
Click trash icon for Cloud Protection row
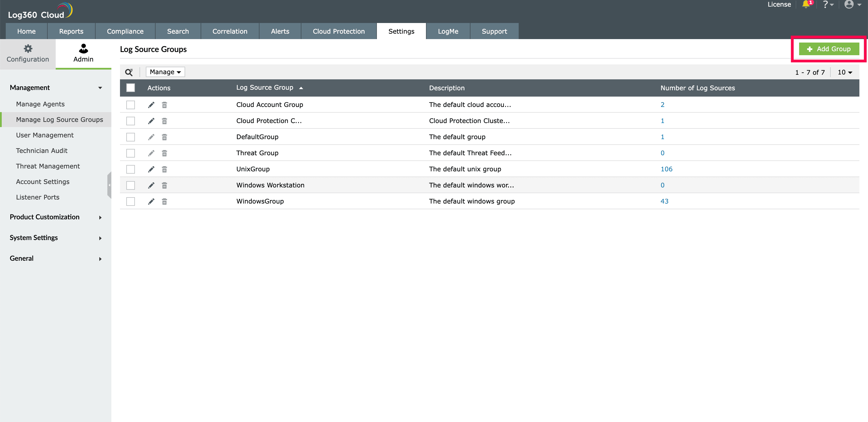(x=164, y=121)
